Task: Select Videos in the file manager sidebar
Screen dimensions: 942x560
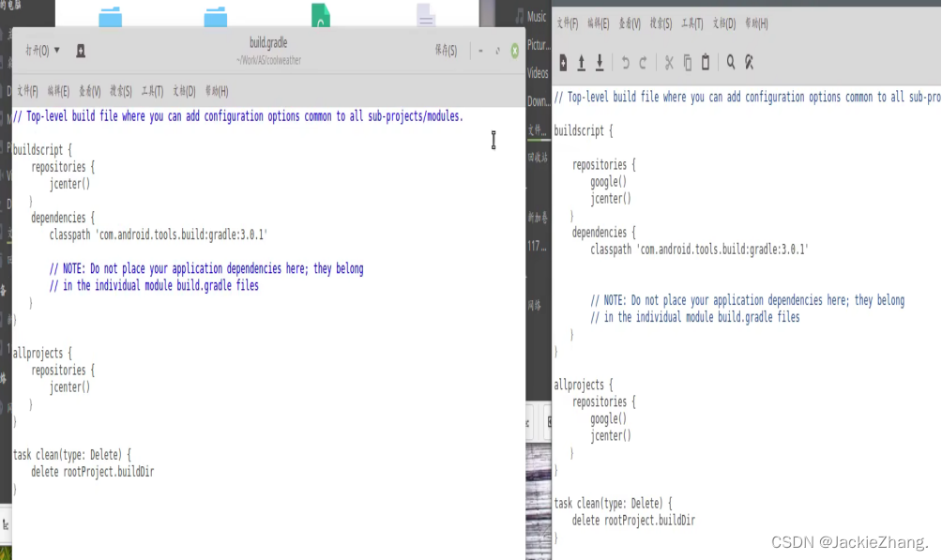Action: pyautogui.click(x=538, y=73)
